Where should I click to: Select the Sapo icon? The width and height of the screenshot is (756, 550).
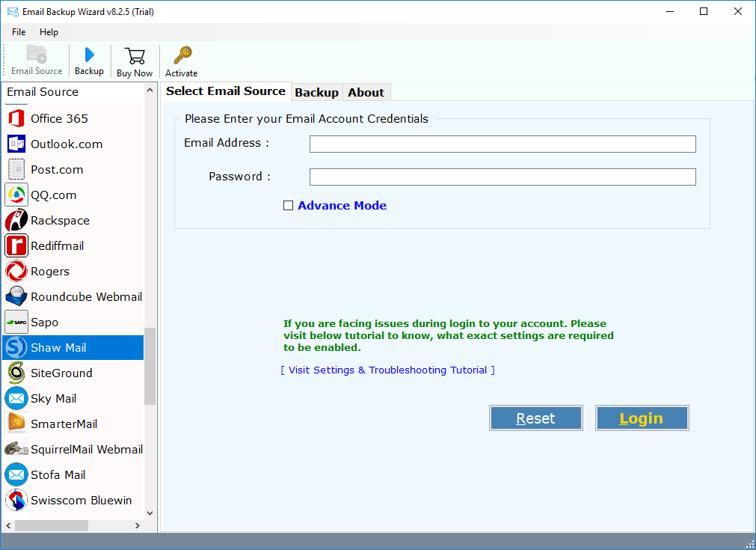point(16,322)
